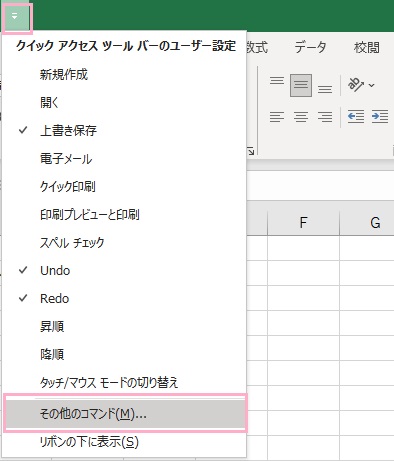
Task: Enable 電子メール in the menu
Action: click(x=124, y=158)
